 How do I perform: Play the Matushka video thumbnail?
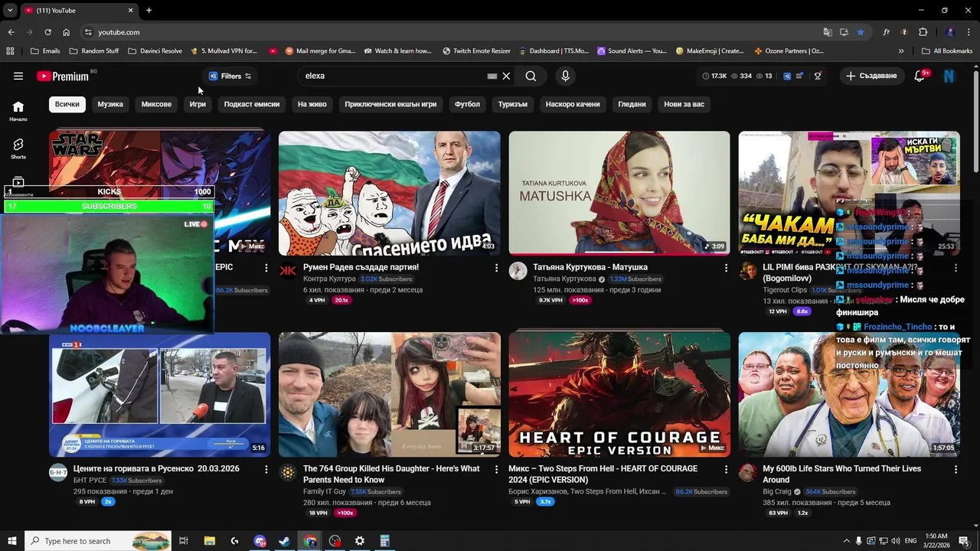coord(619,194)
